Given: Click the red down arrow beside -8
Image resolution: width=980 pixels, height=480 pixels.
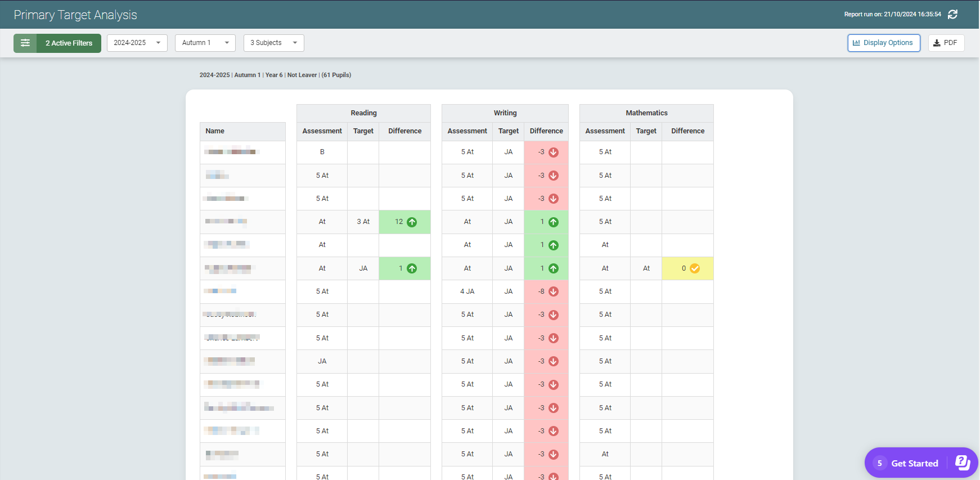Looking at the screenshot, I should [554, 291].
